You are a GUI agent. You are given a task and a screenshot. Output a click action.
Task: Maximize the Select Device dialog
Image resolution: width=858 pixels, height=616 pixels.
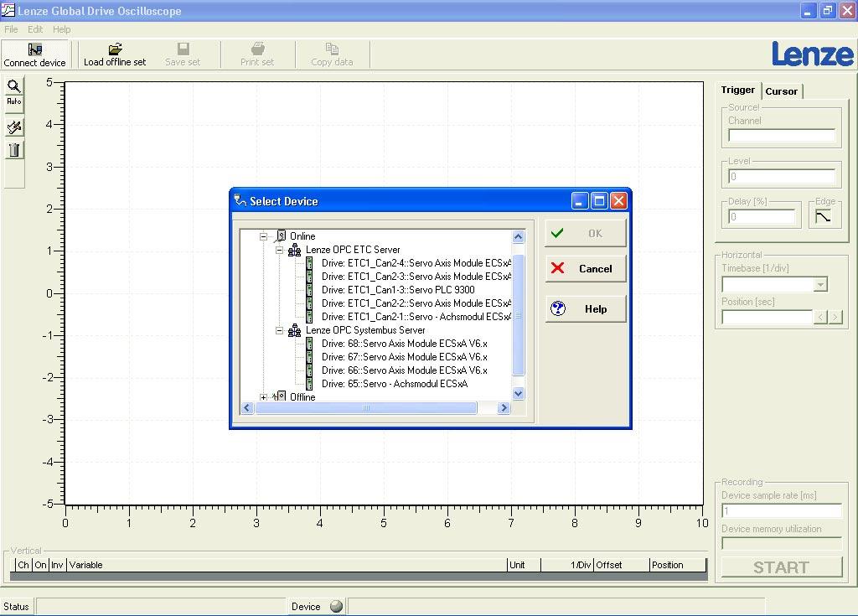click(x=599, y=201)
